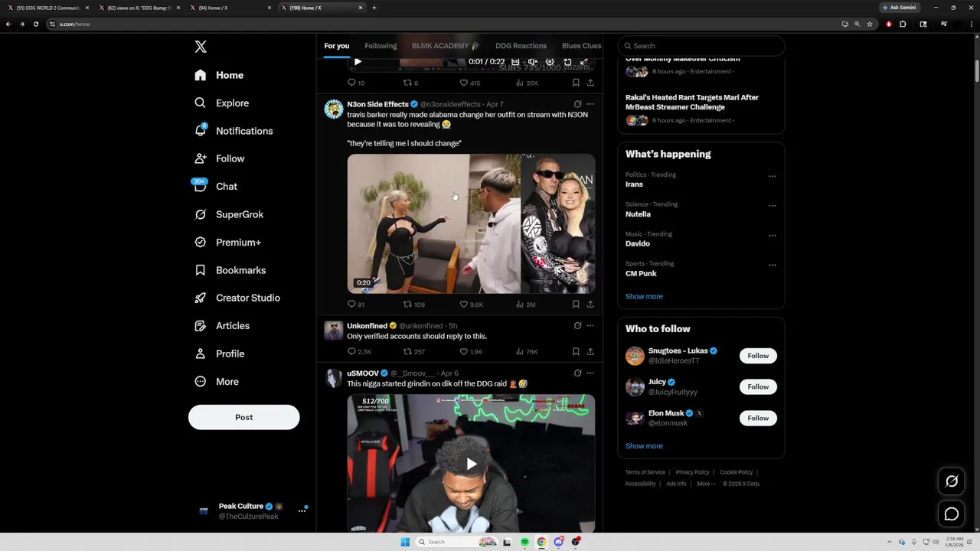Viewport: 980px width, 551px height.
Task: Open playback settings on the top video
Action: click(x=550, y=62)
